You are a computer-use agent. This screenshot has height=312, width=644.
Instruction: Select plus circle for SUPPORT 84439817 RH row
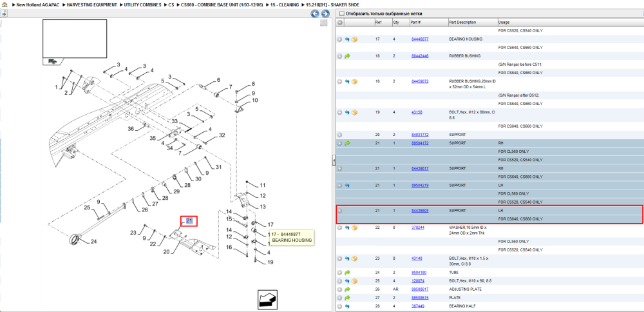click(x=339, y=168)
